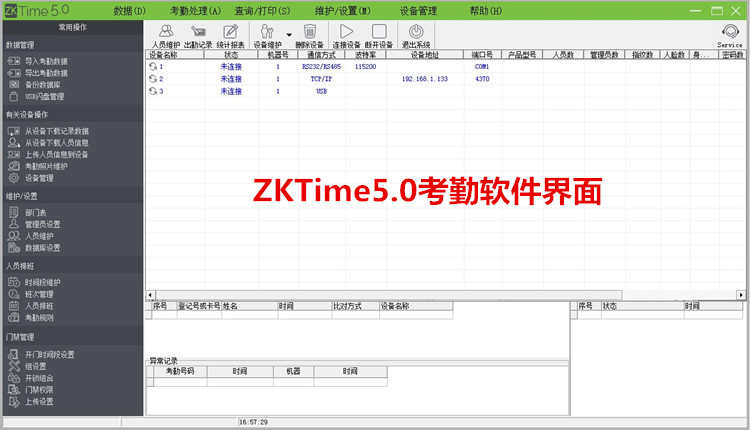
Task: Open 考勤照片维护 in sidebar
Action: point(38,166)
